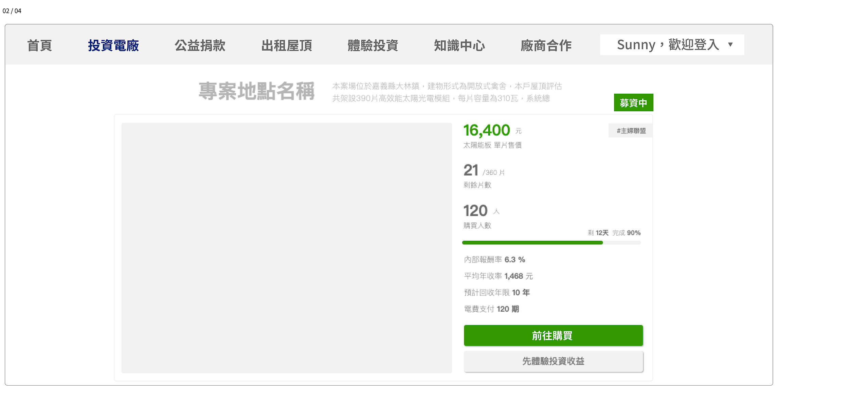The height and width of the screenshot is (407, 868).
Task: Click the 120 人 buyer count
Action: (x=482, y=211)
